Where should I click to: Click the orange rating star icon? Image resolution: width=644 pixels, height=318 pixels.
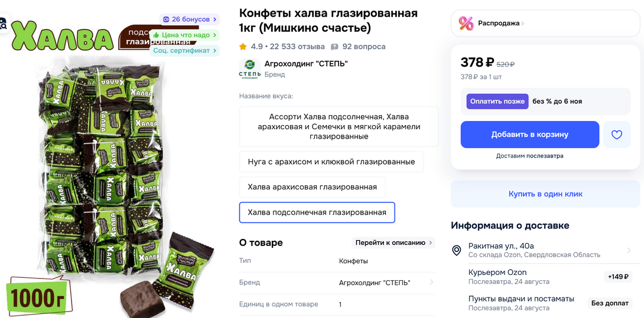(243, 47)
